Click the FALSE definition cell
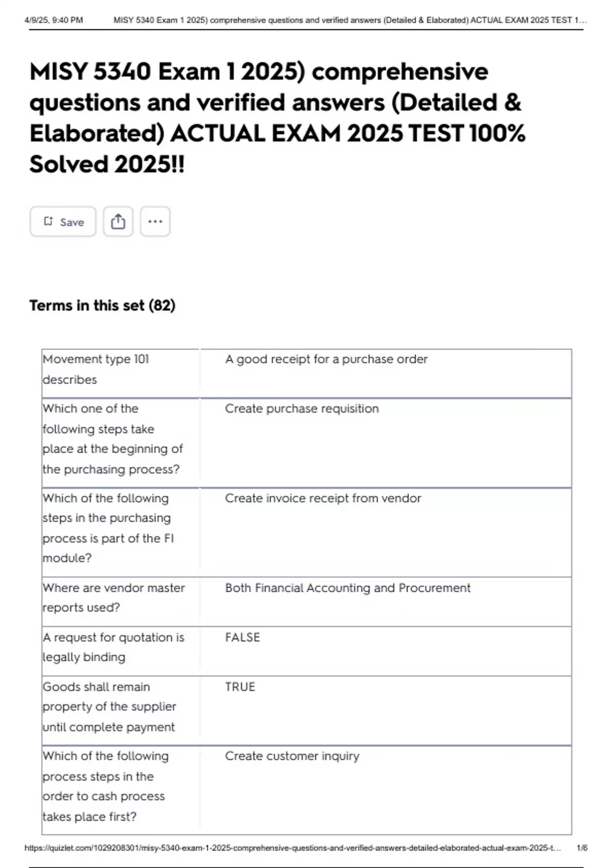Viewport: 613px width, 868px height. (x=243, y=638)
